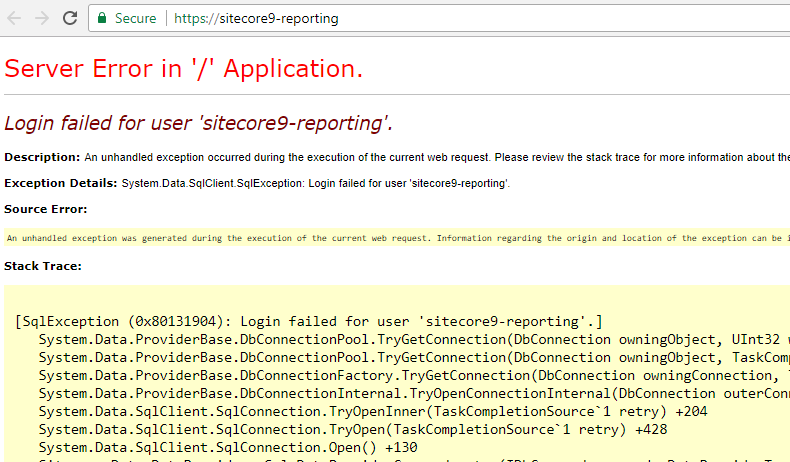The image size is (790, 462).
Task: Click the SqlConnection.TryOpenInner +204 line
Action: (373, 412)
